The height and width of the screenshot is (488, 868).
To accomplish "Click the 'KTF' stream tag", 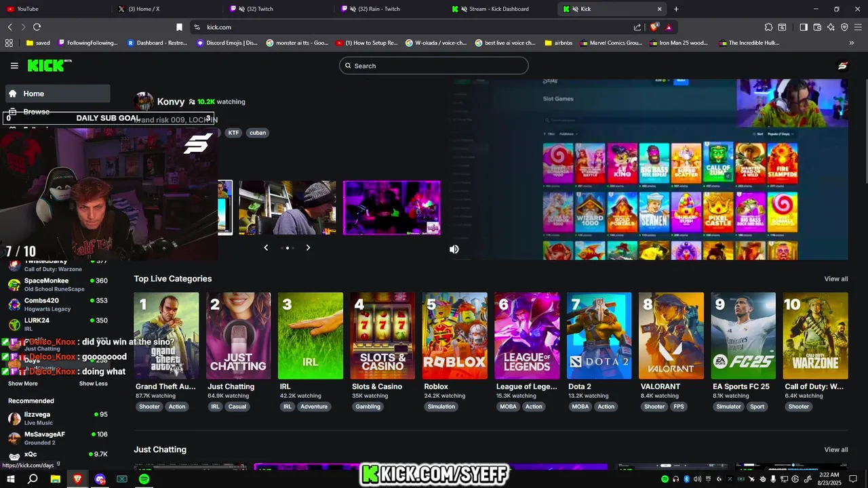I will click(233, 133).
